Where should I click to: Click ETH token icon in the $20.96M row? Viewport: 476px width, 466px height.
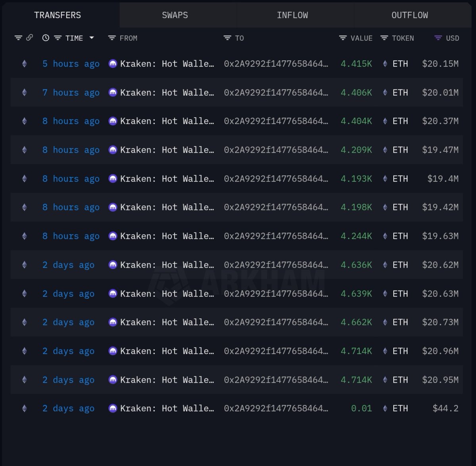(x=385, y=351)
